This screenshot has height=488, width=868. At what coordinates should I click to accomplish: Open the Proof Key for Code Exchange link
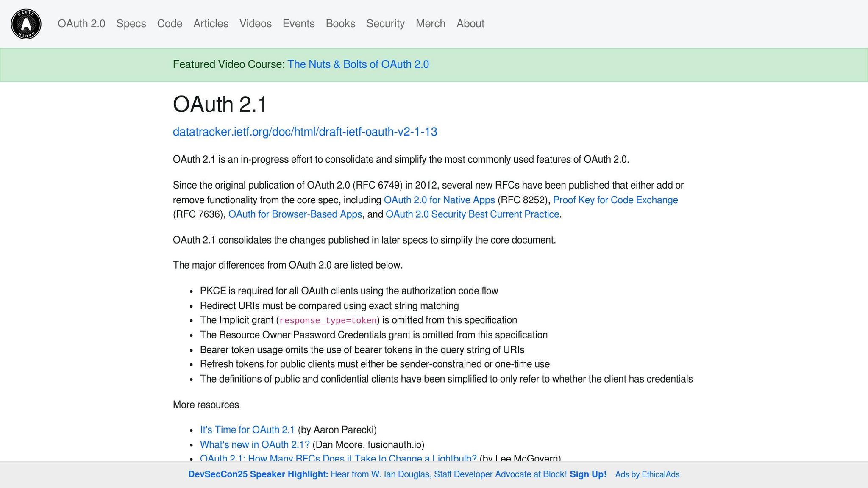pyautogui.click(x=617, y=200)
